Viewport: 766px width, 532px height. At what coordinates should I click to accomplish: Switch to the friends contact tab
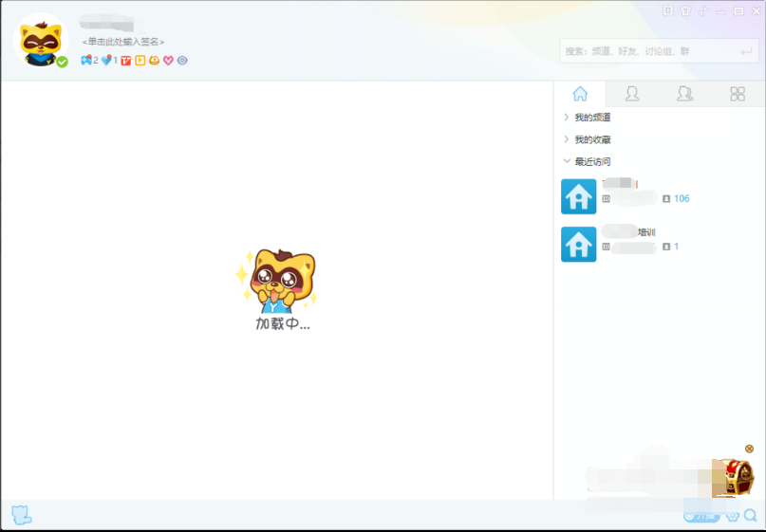[631, 94]
